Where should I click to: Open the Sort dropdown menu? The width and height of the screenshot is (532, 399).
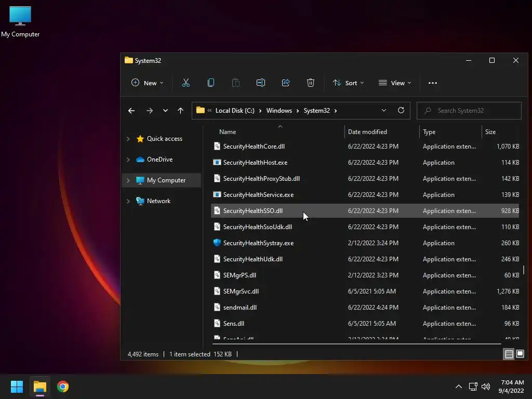pyautogui.click(x=349, y=83)
